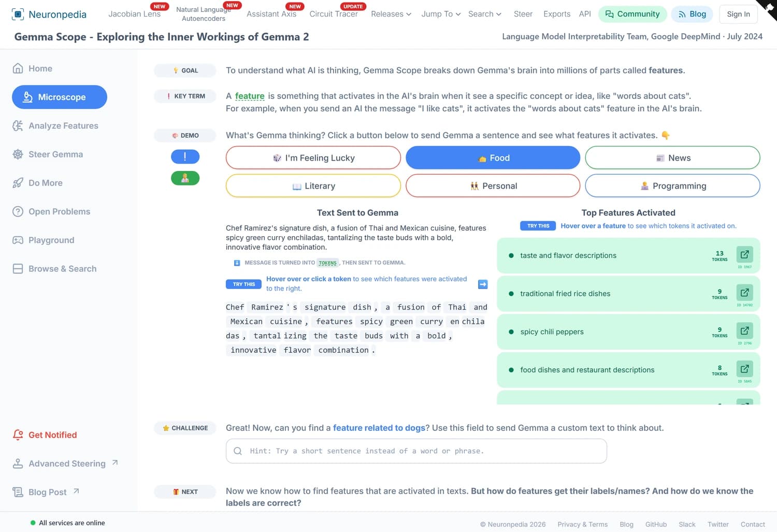Click the Blog Post newspaper icon
The height and width of the screenshot is (532, 777).
(18, 492)
